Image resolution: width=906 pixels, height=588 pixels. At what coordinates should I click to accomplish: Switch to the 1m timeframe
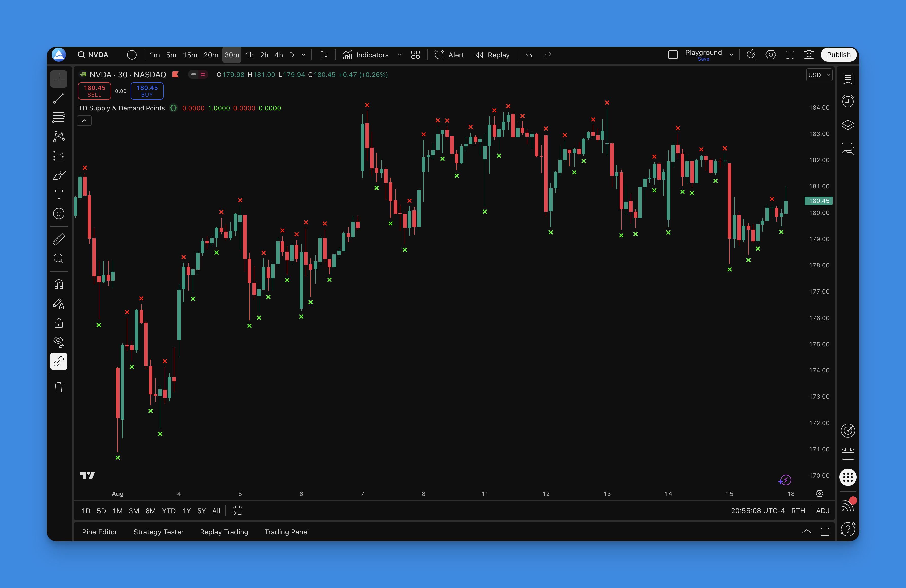tap(154, 55)
